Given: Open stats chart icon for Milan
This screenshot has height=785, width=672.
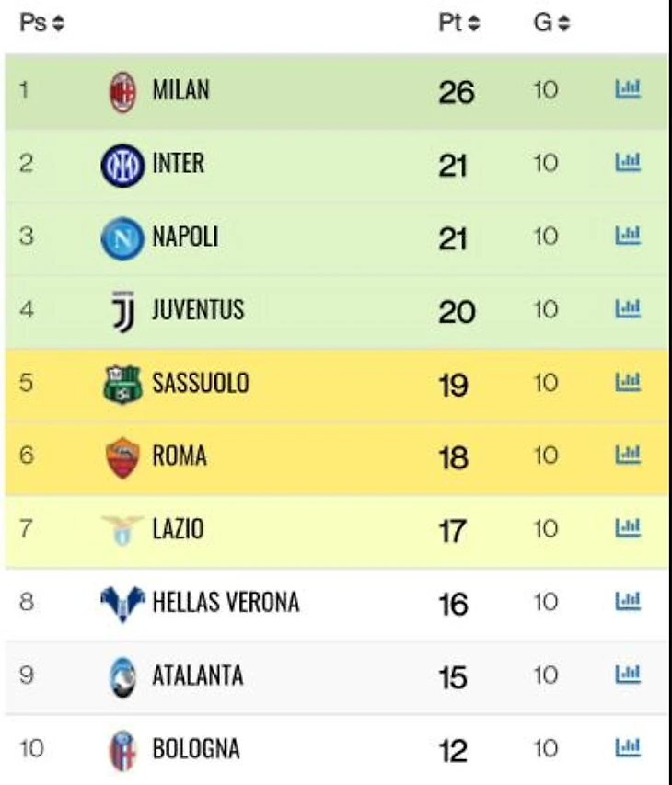Looking at the screenshot, I should click(628, 89).
